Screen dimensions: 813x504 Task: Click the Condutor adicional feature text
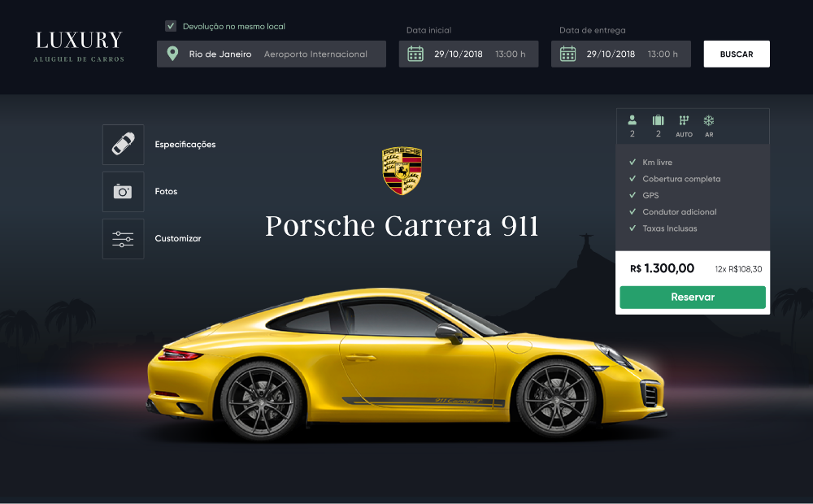coord(679,212)
